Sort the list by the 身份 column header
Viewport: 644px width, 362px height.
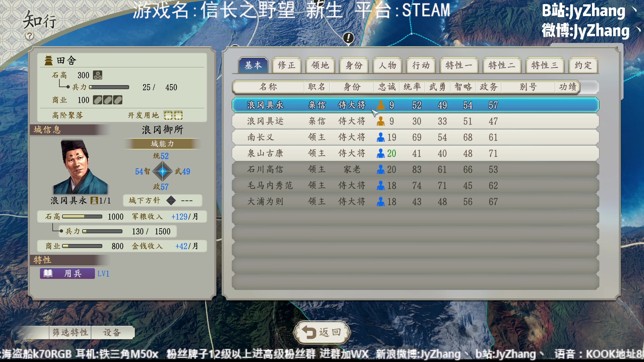coord(352,87)
